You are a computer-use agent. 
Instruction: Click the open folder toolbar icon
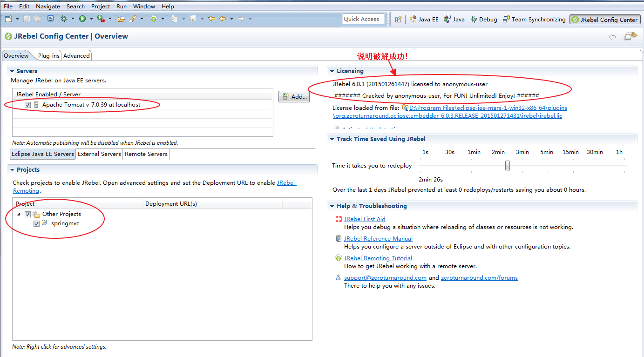pos(121,19)
